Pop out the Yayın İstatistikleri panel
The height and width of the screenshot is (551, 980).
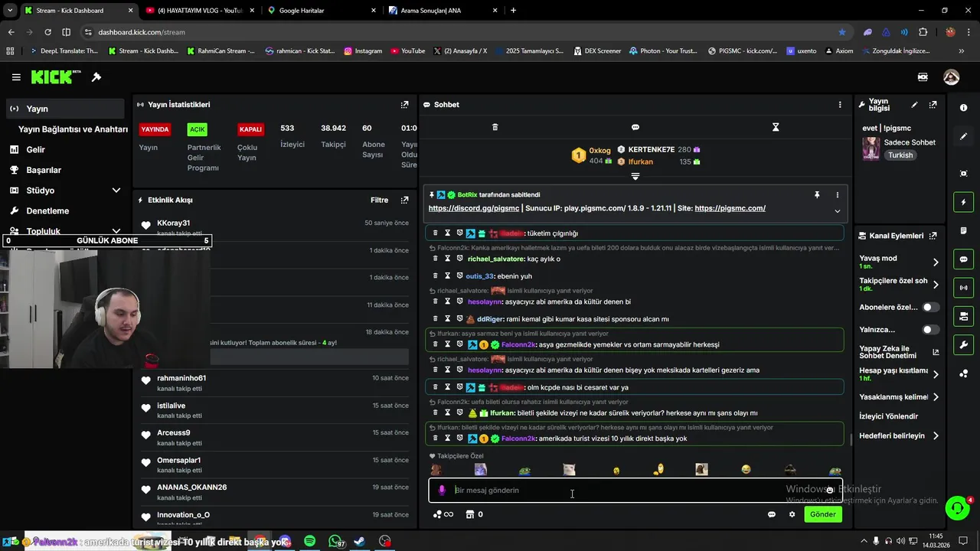pos(405,105)
